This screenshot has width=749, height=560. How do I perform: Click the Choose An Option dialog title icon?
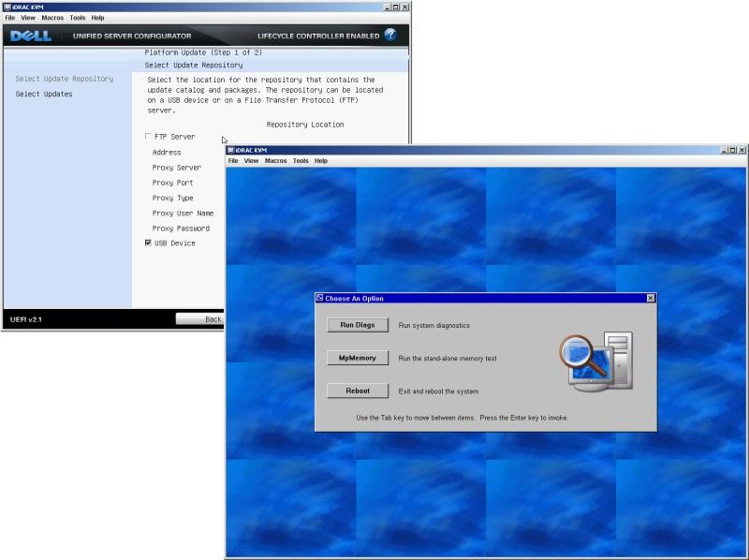point(319,298)
